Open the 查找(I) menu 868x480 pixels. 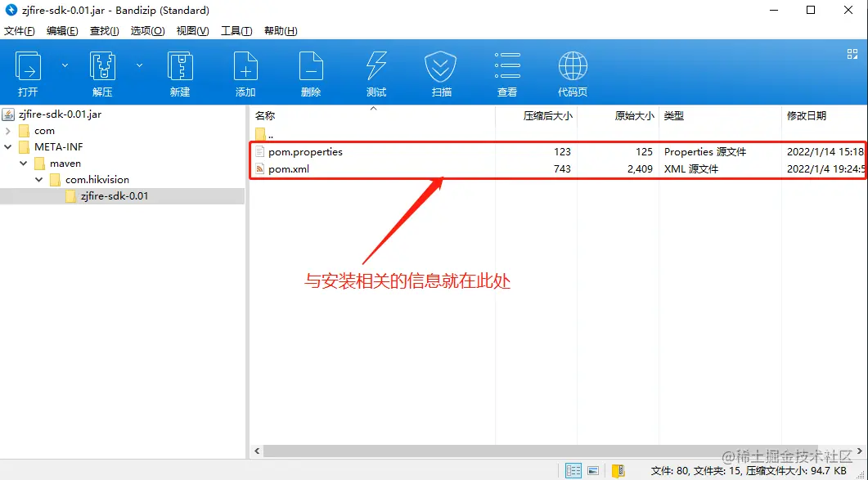pyautogui.click(x=105, y=31)
